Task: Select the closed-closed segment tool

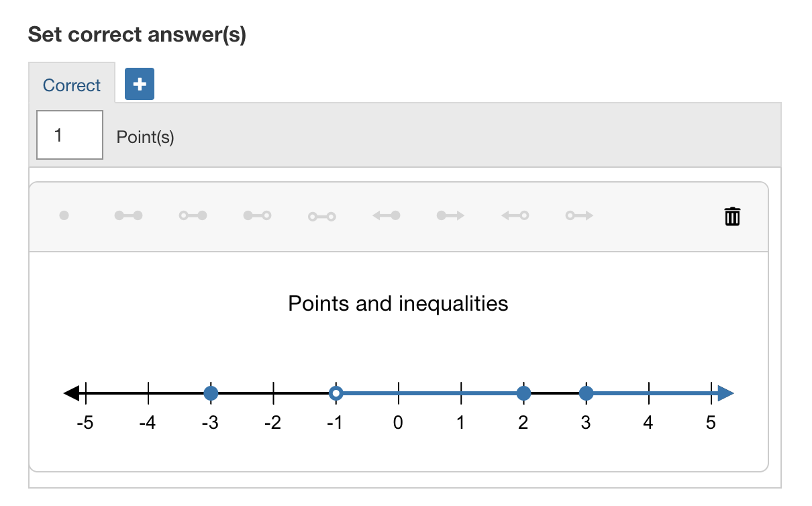Action: 128,215
